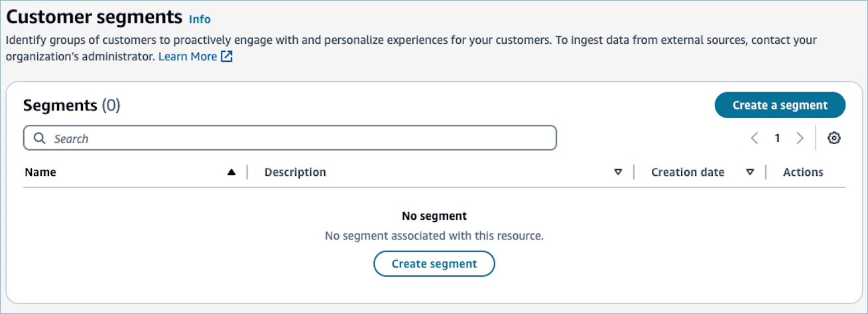Go to the previous page of segments
Image resolution: width=868 pixels, height=314 pixels.
click(755, 138)
